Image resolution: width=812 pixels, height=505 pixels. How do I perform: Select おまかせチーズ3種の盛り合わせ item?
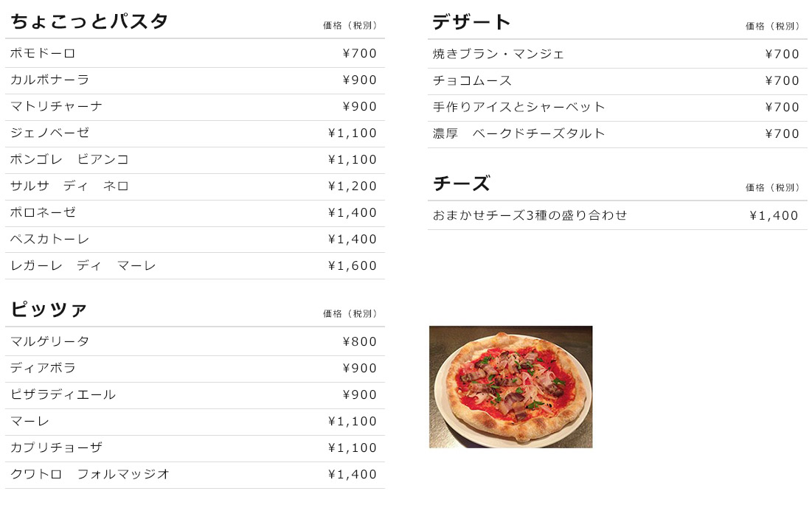530,216
